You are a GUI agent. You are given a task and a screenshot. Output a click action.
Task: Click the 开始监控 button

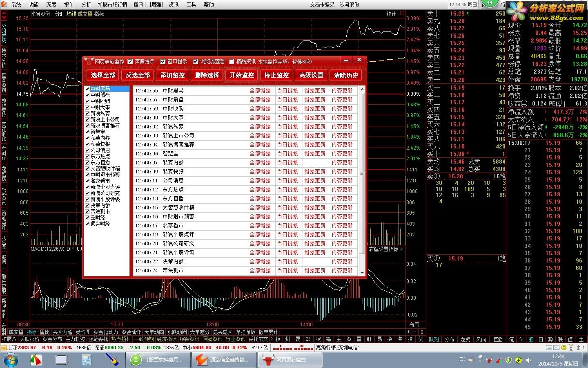(242, 75)
